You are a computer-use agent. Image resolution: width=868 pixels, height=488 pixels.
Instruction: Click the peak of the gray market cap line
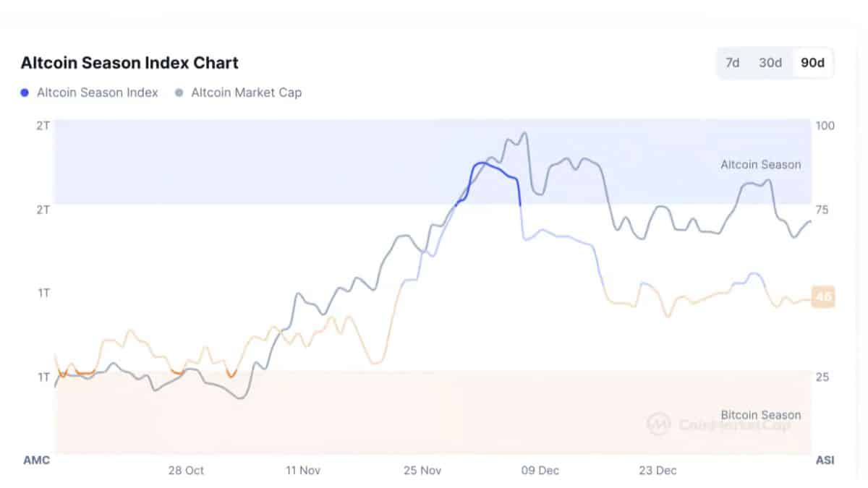[523, 134]
